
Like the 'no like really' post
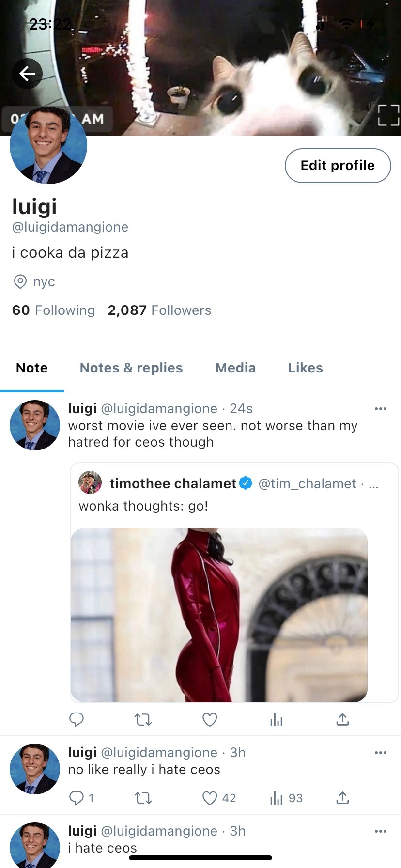pos(210,798)
